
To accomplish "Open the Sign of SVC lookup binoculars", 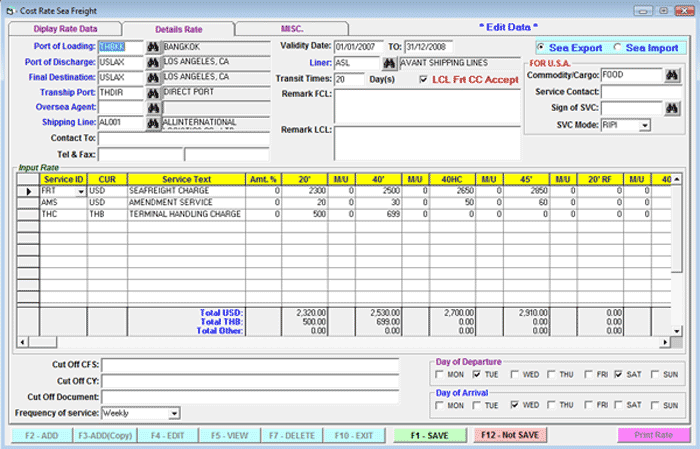I will tap(672, 108).
